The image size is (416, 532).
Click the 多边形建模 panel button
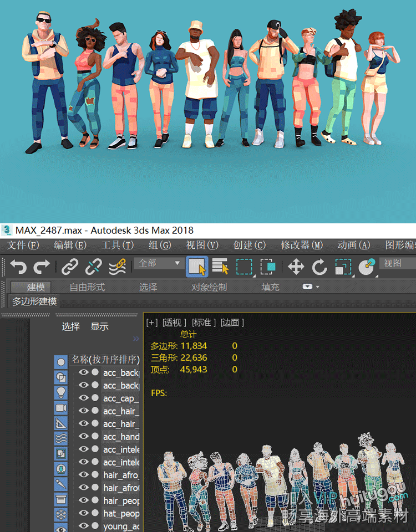34,301
